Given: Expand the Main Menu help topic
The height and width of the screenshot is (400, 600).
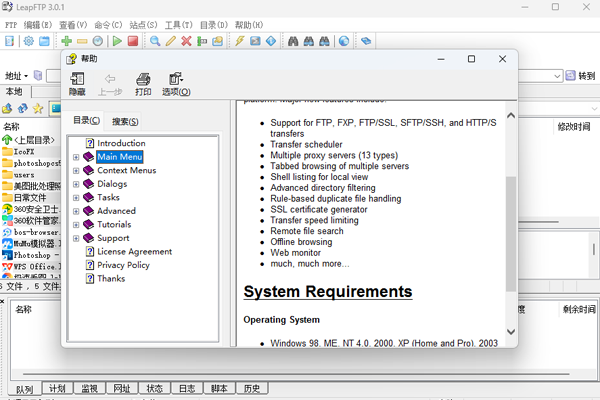Looking at the screenshot, I should (76, 157).
